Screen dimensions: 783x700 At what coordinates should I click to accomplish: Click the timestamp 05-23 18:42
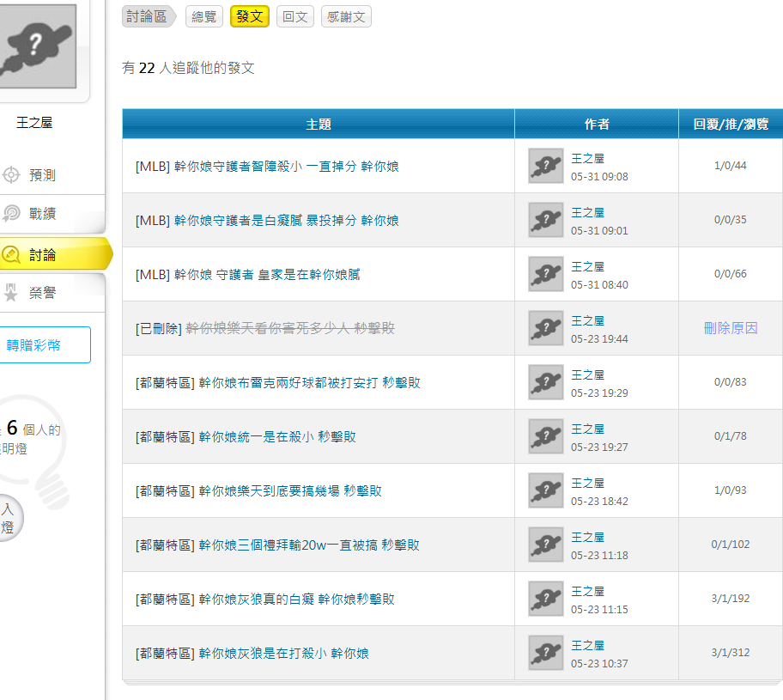(x=600, y=501)
